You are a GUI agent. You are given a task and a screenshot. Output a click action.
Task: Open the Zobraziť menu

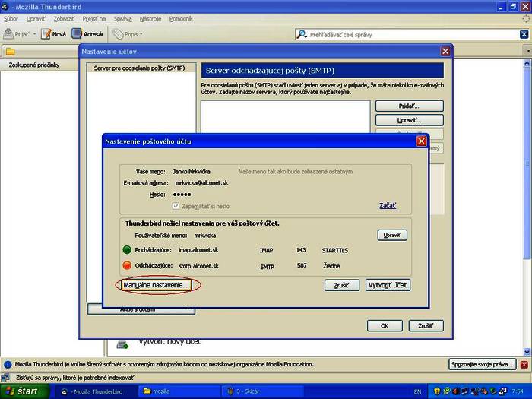pos(64,19)
